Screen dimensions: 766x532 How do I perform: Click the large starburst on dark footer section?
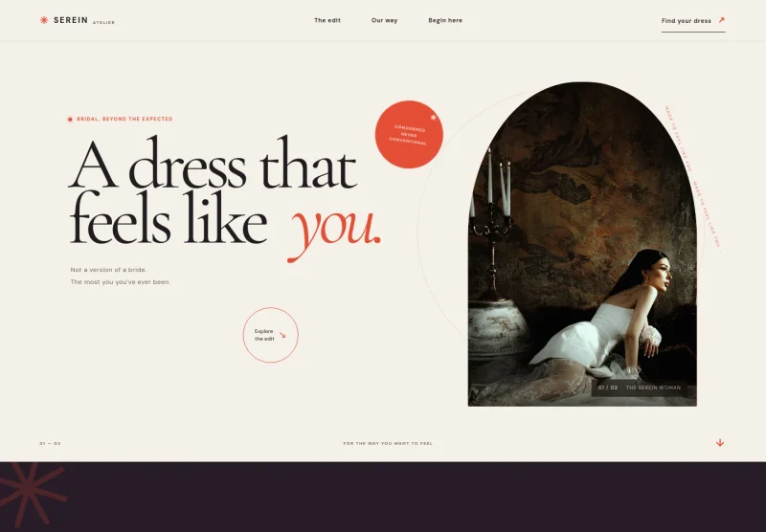[x=31, y=493]
